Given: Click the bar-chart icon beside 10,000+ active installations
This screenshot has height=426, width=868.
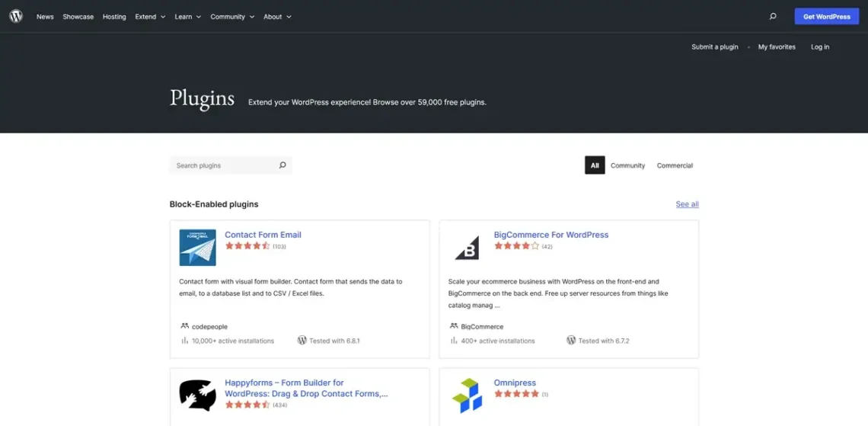Looking at the screenshot, I should pyautogui.click(x=185, y=340).
